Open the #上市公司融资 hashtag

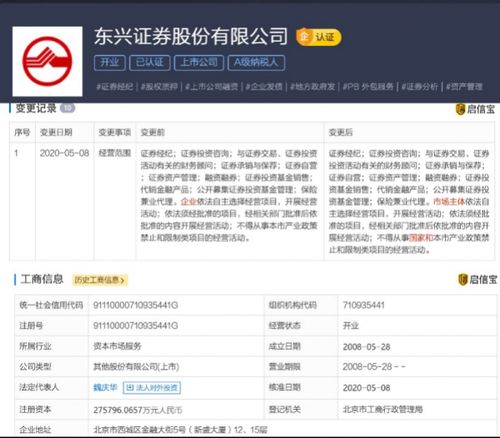[x=212, y=87]
